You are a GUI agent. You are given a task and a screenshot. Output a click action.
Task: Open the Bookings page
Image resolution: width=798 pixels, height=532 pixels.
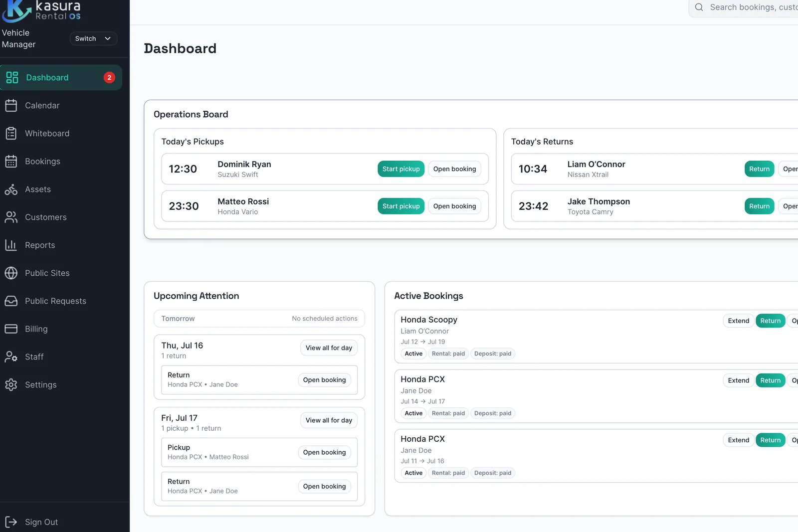point(61,161)
